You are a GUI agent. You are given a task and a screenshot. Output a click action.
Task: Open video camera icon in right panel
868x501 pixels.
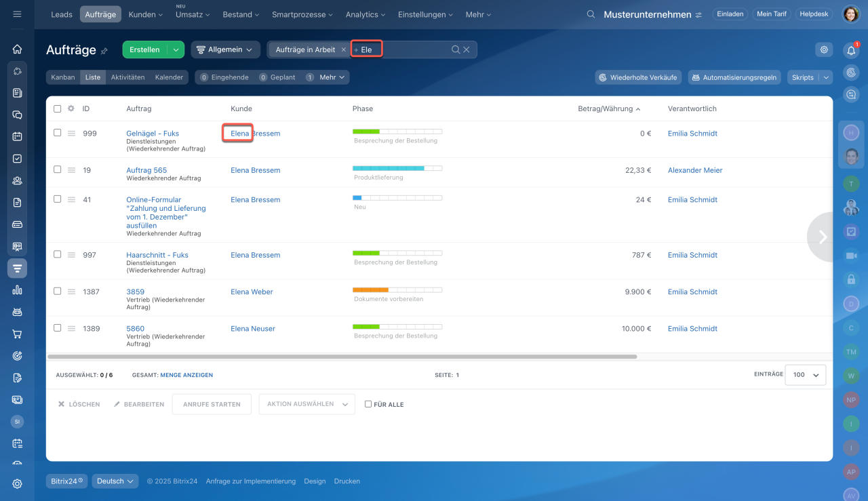click(851, 256)
